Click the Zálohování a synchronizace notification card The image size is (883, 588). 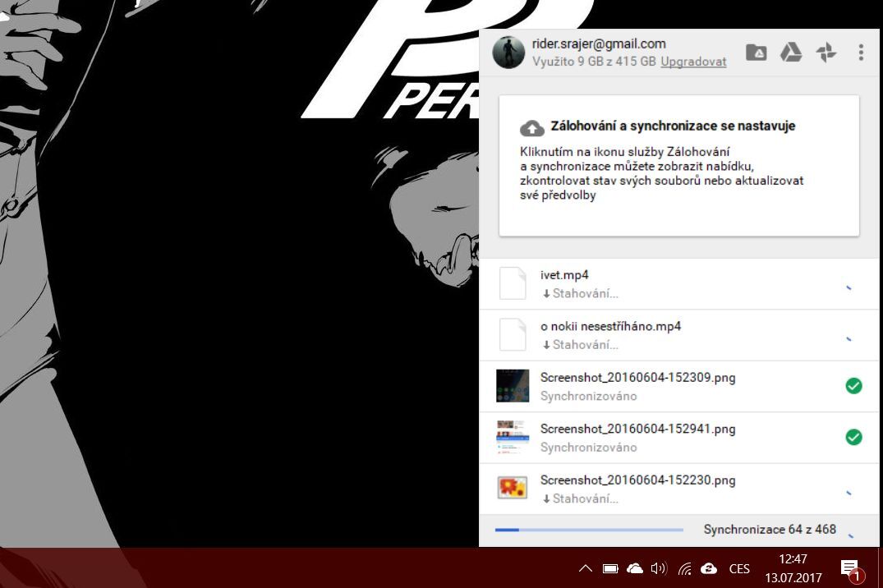[x=678, y=165]
